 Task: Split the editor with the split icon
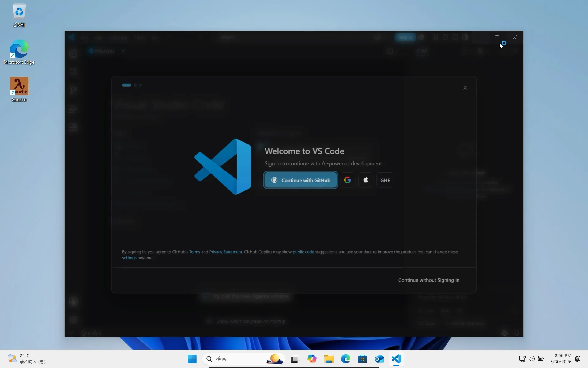tap(390, 51)
